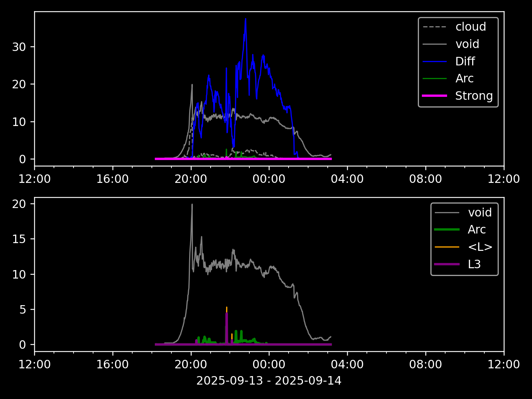
Task: Click the '16:00' tick label on top chart
Action: coord(113,179)
